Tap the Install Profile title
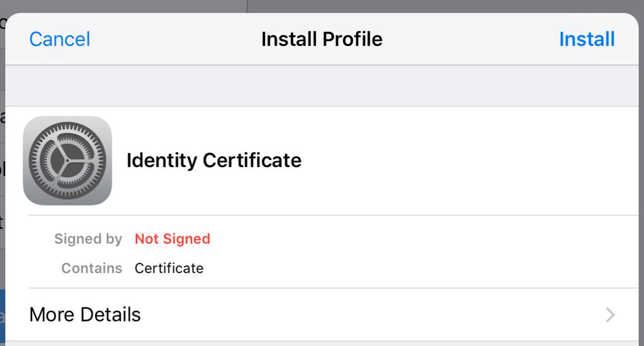 [x=322, y=40]
